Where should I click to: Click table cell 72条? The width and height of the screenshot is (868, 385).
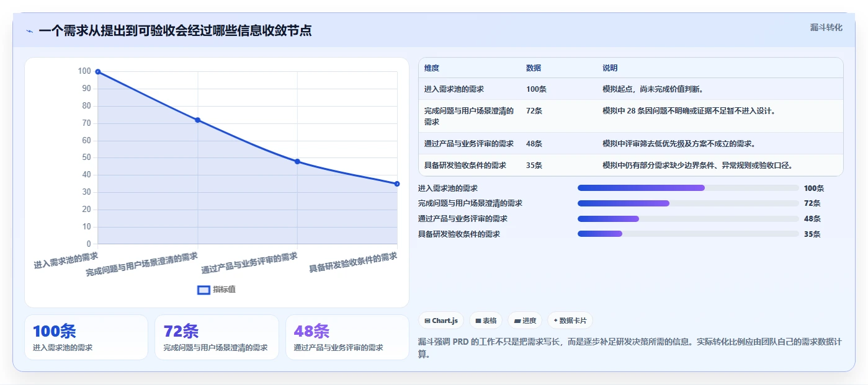534,111
